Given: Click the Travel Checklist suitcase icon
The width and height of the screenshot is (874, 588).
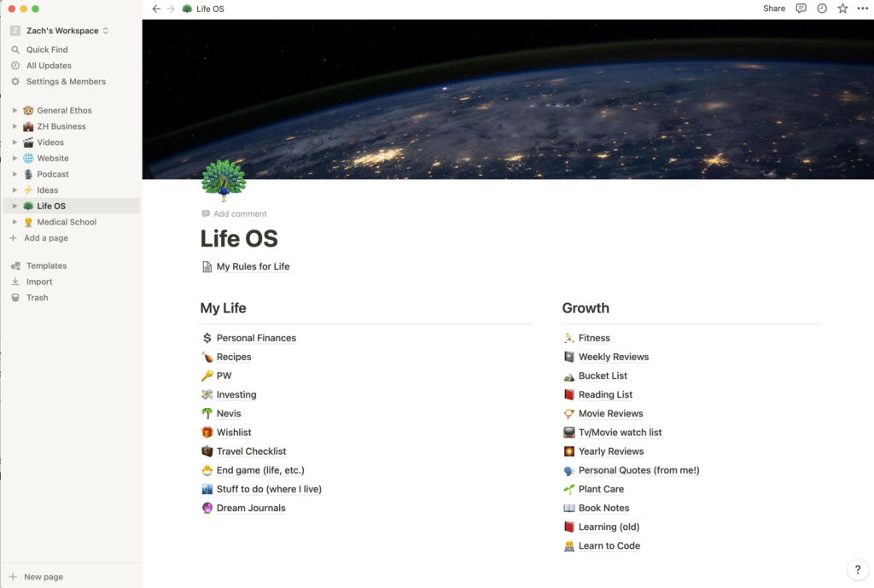Looking at the screenshot, I should point(207,451).
